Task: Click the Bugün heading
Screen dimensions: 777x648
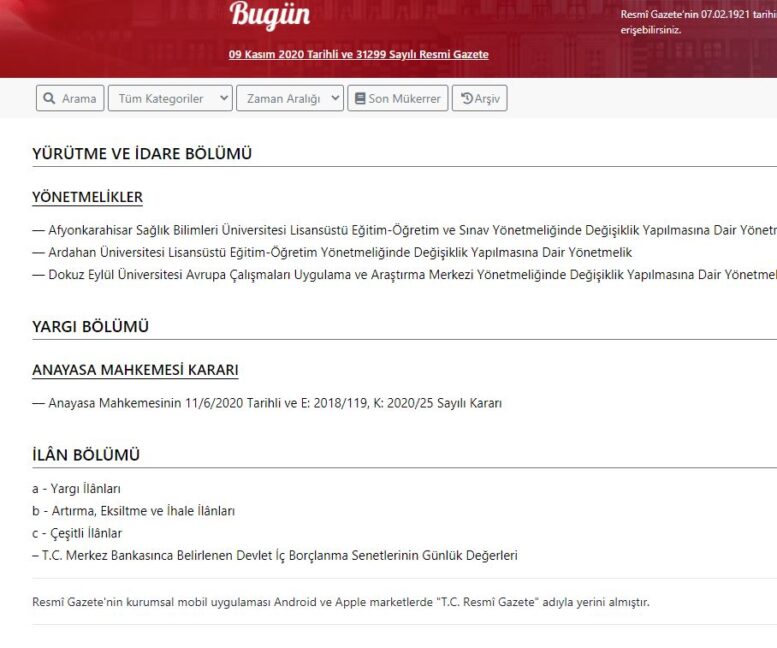Action: tap(270, 16)
